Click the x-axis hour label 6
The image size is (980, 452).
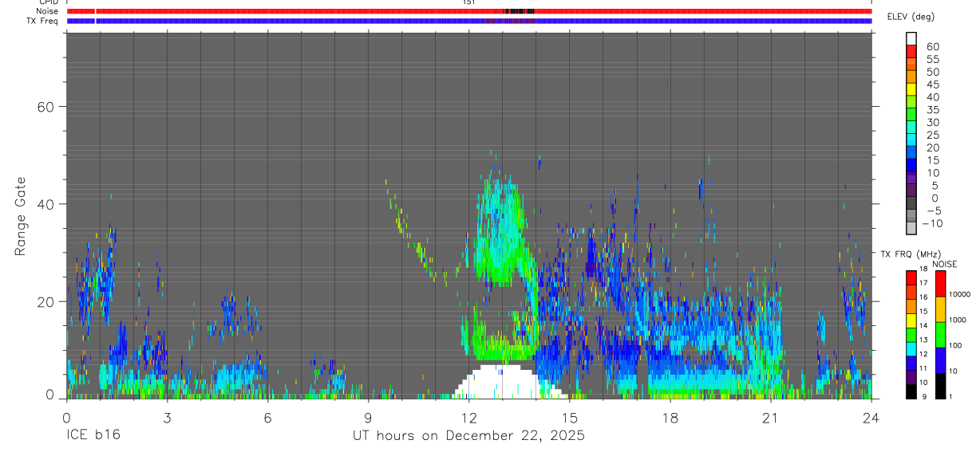pyautogui.click(x=267, y=417)
